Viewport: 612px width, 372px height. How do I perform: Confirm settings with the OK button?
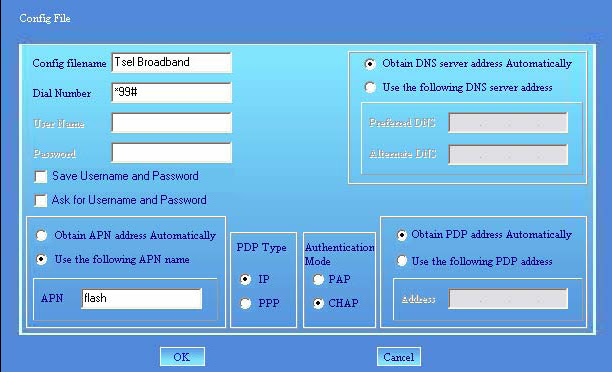(182, 357)
